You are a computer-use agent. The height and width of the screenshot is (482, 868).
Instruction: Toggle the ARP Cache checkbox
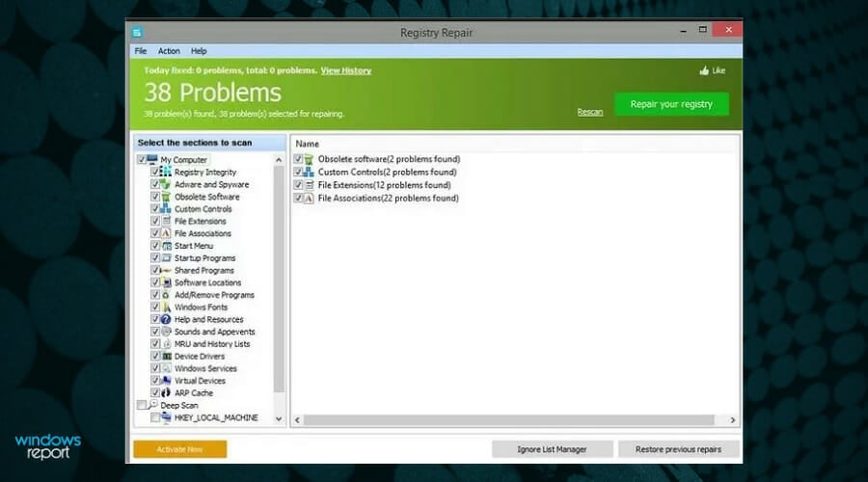tap(155, 393)
